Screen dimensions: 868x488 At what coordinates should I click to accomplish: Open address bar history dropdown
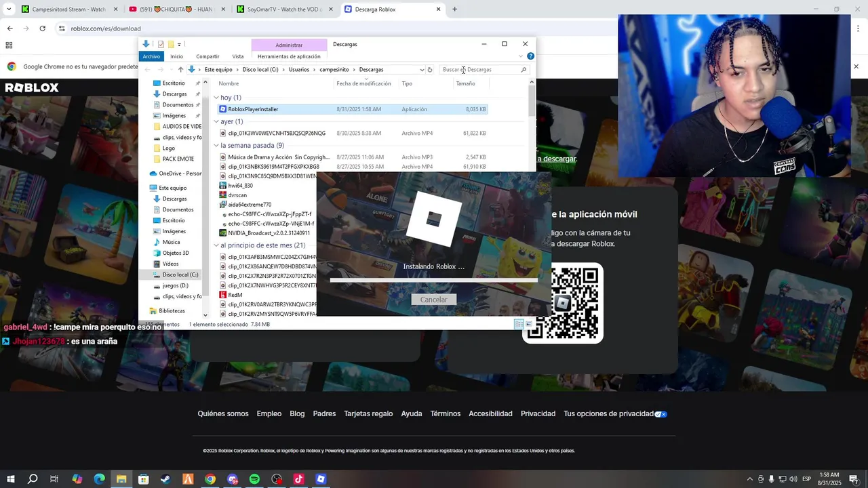click(422, 69)
